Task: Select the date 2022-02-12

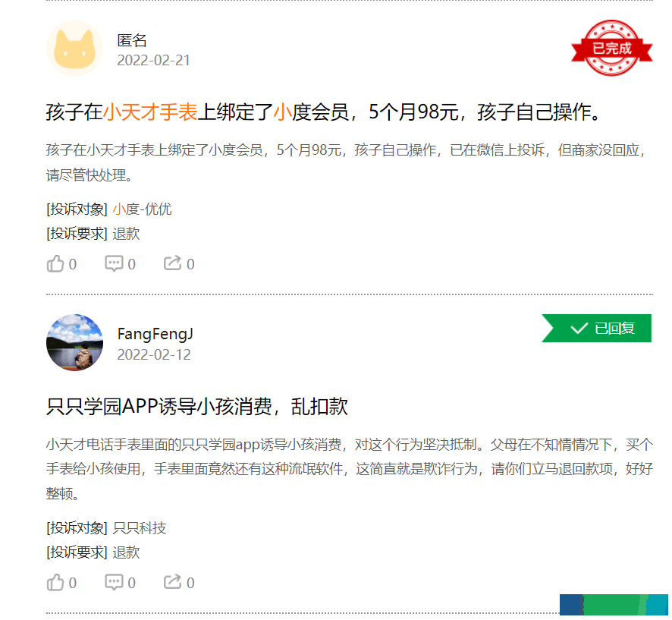Action: coord(154,354)
